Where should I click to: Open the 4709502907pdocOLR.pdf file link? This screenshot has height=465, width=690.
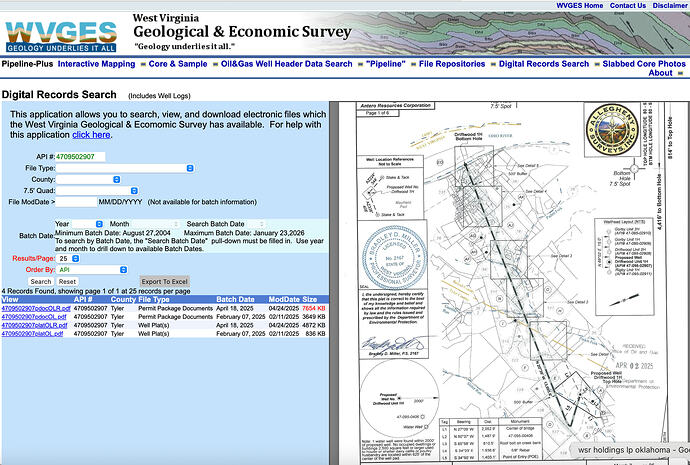tap(36, 309)
